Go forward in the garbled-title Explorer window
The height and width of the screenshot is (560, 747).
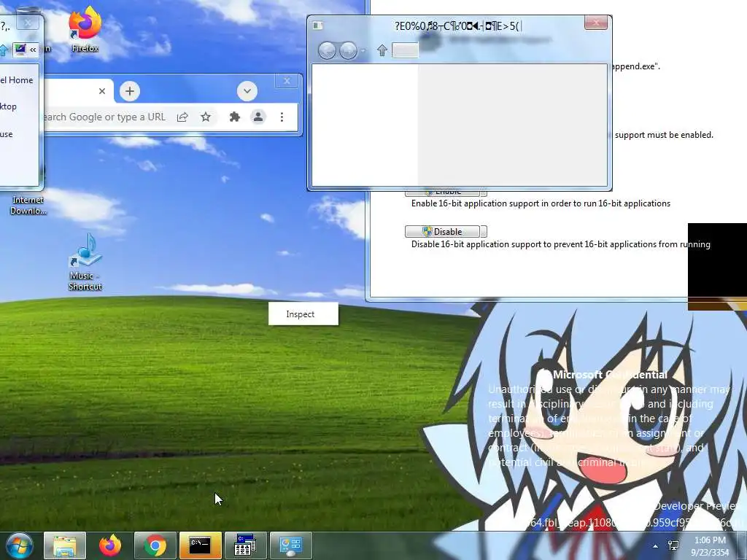348,50
